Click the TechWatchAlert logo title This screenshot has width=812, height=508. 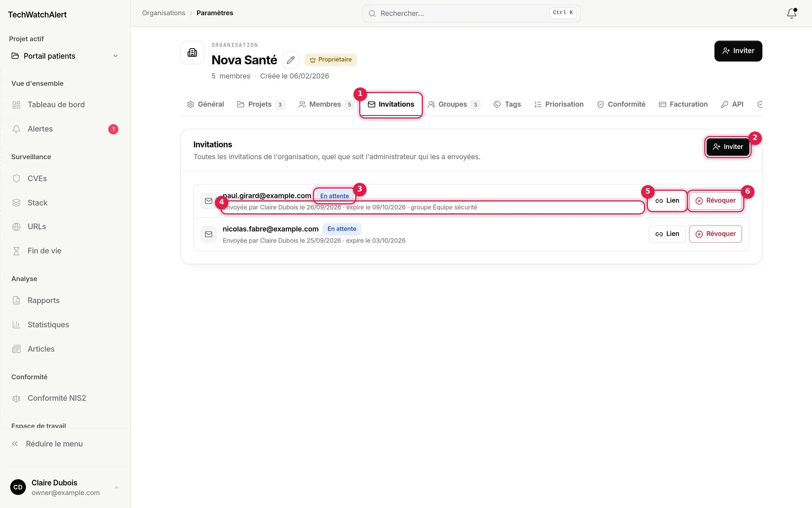click(x=37, y=14)
